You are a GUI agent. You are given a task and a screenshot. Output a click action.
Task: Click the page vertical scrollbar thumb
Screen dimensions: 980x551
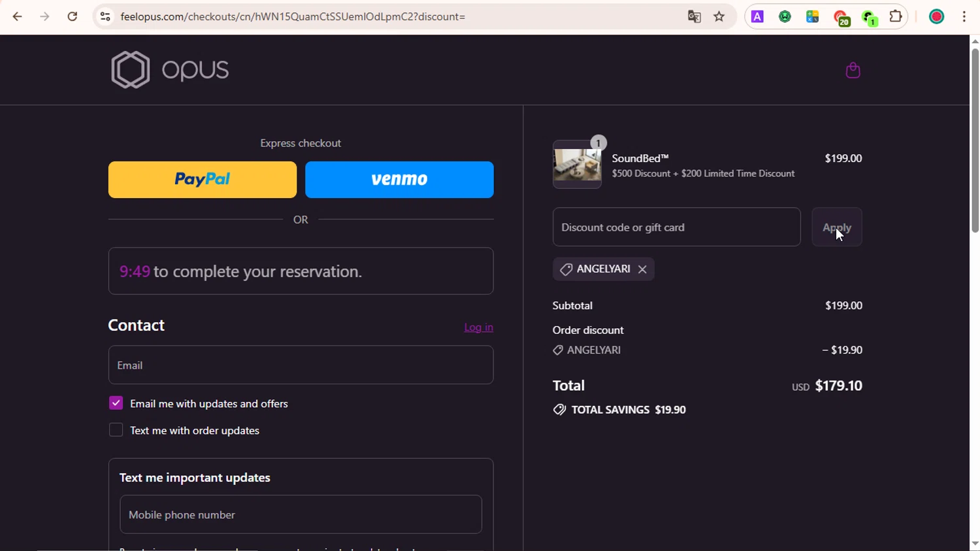pyautogui.click(x=975, y=141)
